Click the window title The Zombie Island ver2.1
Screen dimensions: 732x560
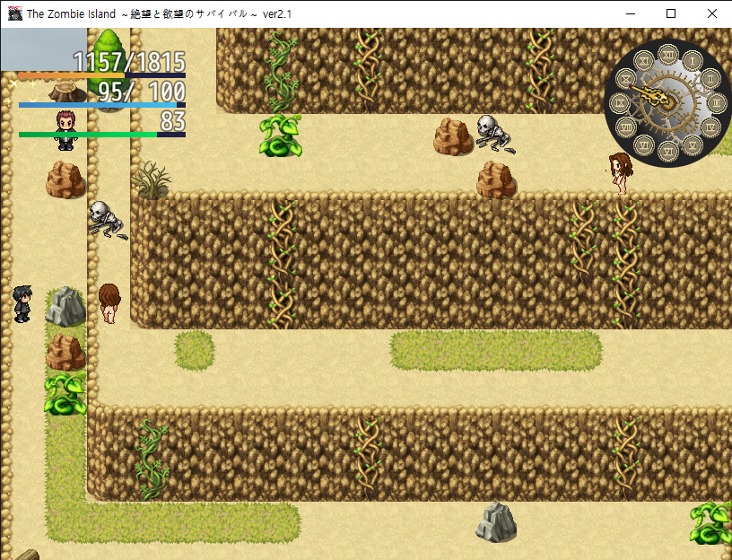pos(159,13)
